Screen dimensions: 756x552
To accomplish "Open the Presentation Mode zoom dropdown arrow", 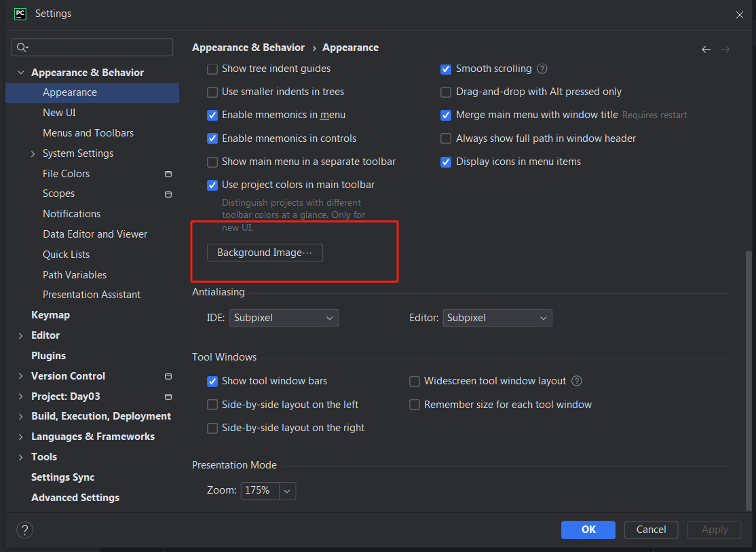I will coord(287,491).
